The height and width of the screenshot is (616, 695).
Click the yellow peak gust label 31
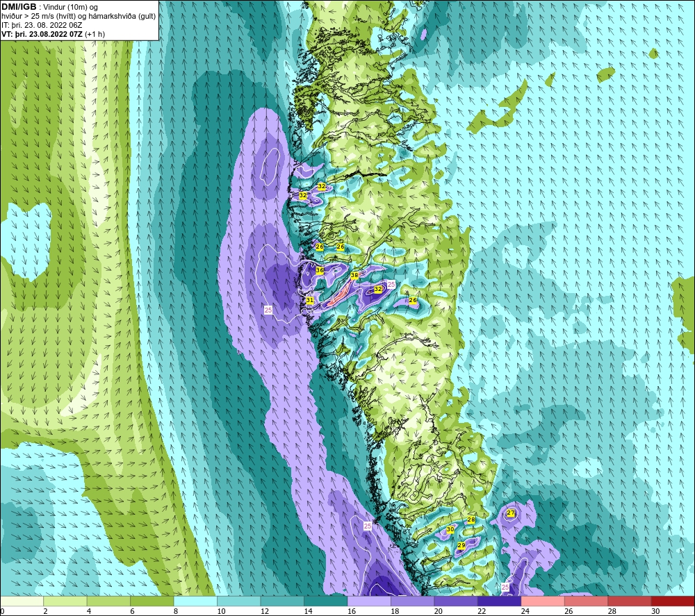click(x=310, y=300)
